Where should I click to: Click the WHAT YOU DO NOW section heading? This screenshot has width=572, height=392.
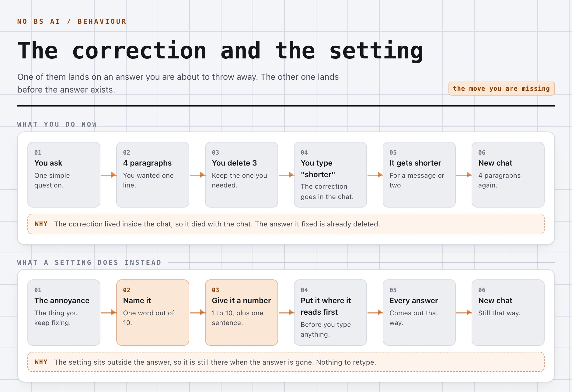tap(57, 124)
